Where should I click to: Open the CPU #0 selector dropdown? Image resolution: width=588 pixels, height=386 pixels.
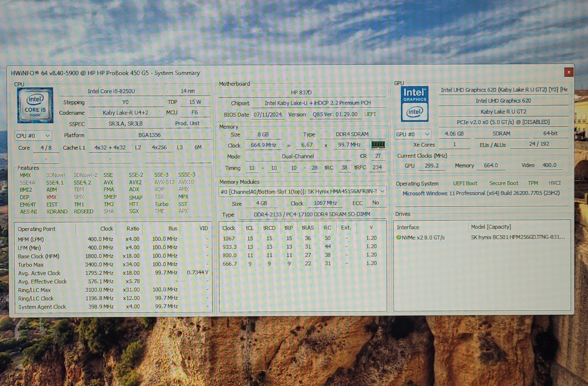(x=33, y=136)
